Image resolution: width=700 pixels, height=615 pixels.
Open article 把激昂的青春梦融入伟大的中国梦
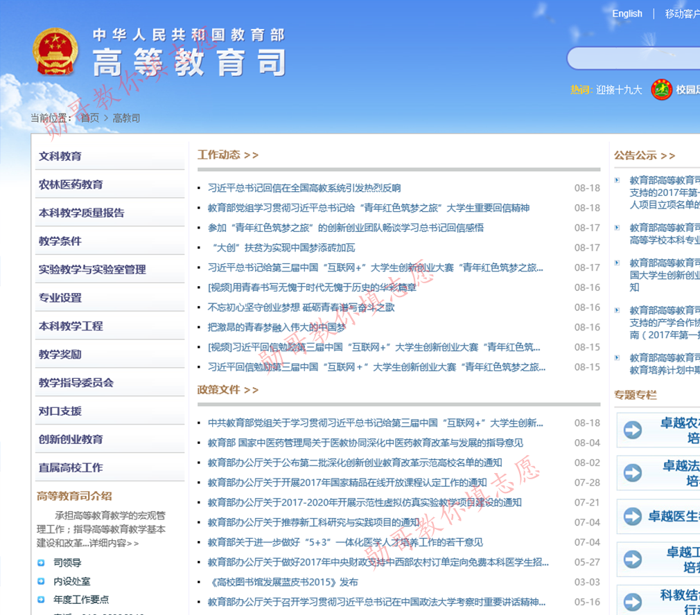point(277,328)
